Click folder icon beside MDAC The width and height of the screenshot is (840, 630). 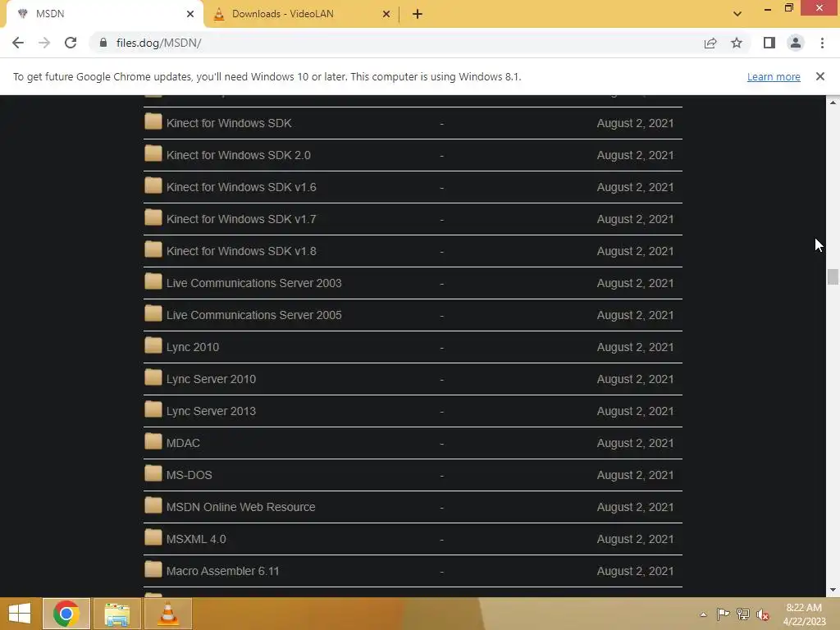(x=153, y=441)
